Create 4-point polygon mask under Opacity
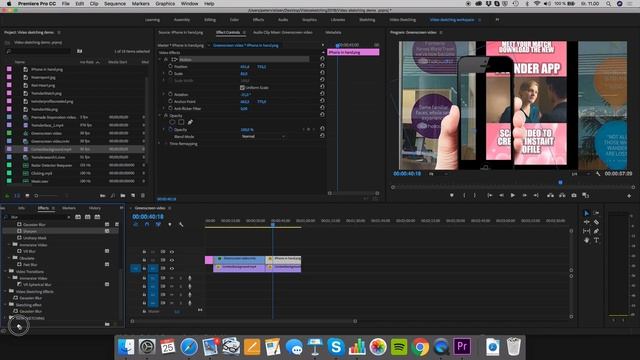This screenshot has width=640, height=360. tap(181, 122)
